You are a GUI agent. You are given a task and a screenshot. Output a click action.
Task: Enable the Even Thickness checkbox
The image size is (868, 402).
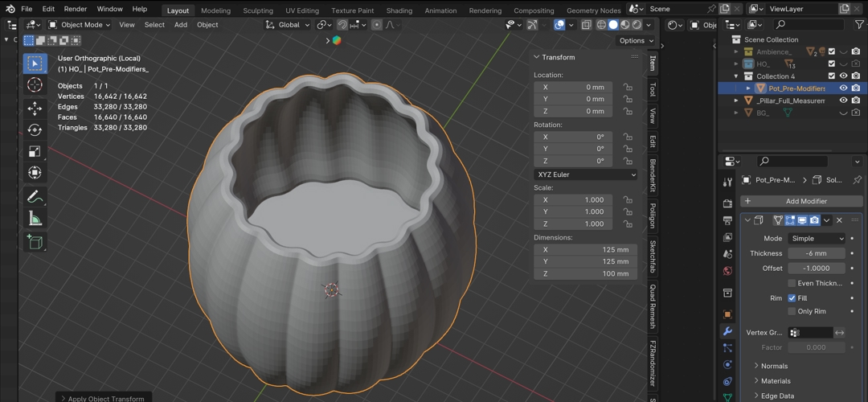click(x=792, y=283)
